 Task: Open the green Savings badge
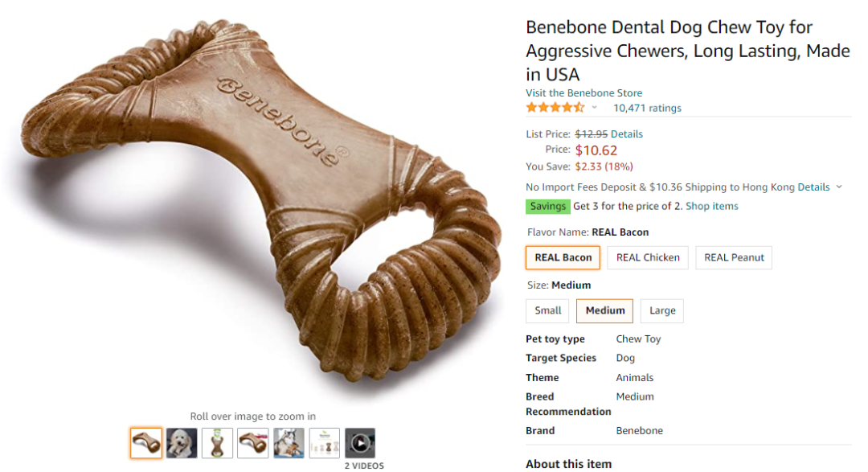[x=547, y=207]
